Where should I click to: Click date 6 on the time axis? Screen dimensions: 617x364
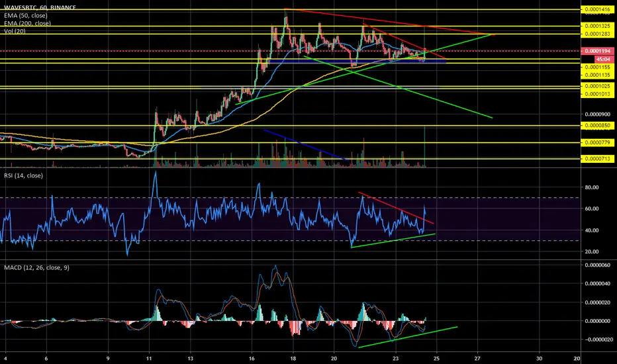(46, 359)
